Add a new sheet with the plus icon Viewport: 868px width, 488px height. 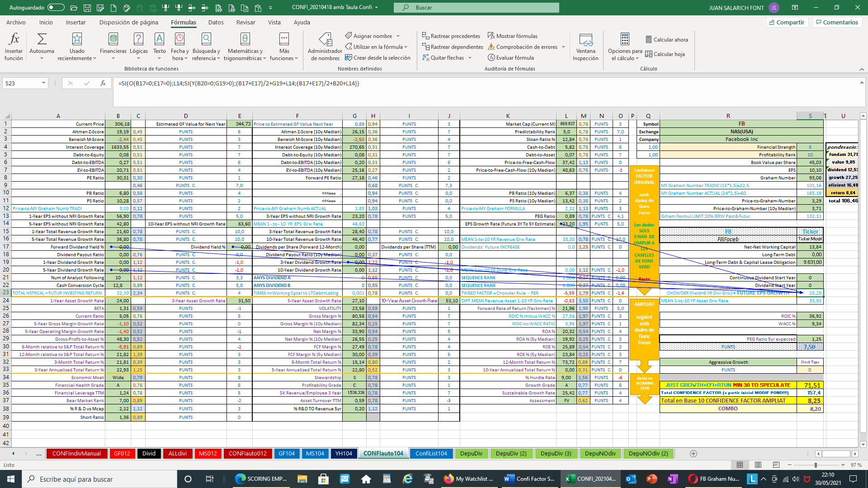[x=693, y=453]
